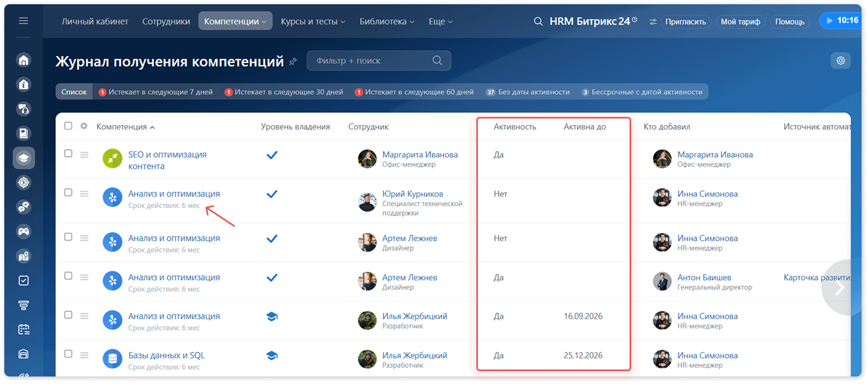This screenshot has height=384, width=868.
Task: Open the gamepad icon in sidebar
Action: (24, 232)
